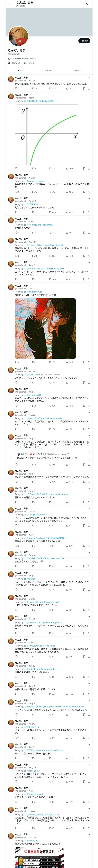The width and height of the screenshot is (98, 868).
Task: Open more options on Jan 27 post
Action: coord(89,78)
